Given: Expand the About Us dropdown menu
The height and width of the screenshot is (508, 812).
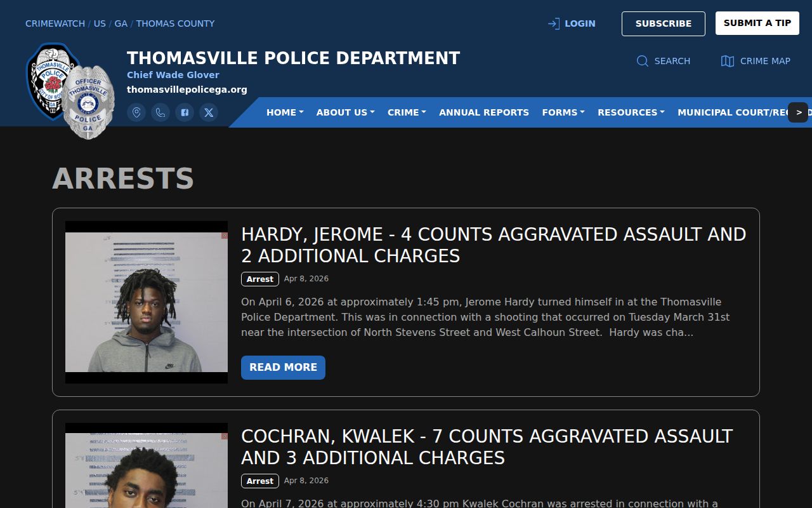Looking at the screenshot, I should [x=346, y=112].
